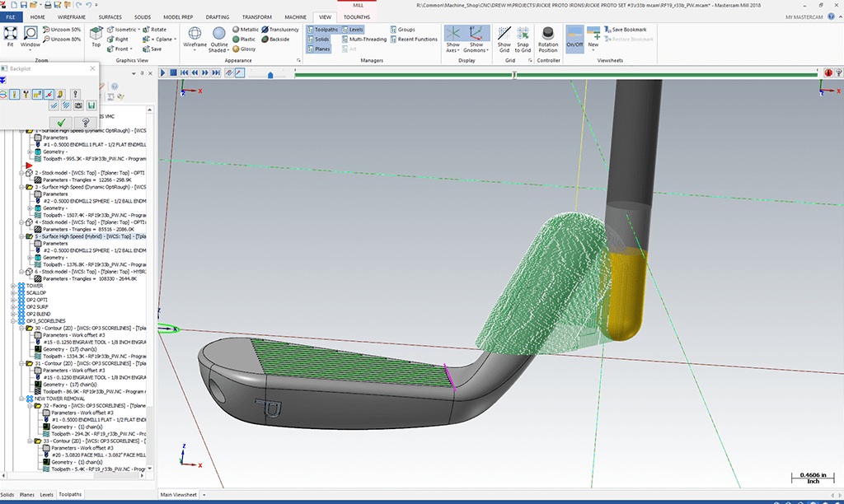This screenshot has width=844, height=504.
Task: Select operation 30 - Contour (2D)
Action: click(90, 328)
